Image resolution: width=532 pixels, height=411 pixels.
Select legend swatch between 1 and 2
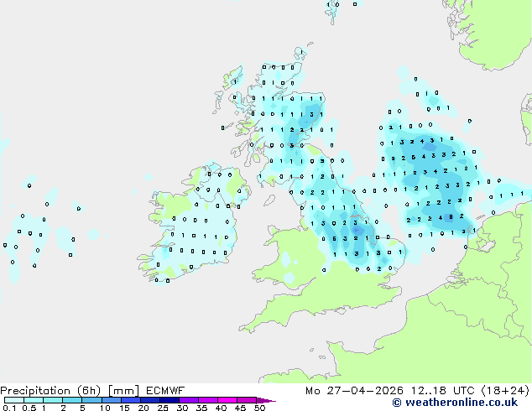click(53, 400)
